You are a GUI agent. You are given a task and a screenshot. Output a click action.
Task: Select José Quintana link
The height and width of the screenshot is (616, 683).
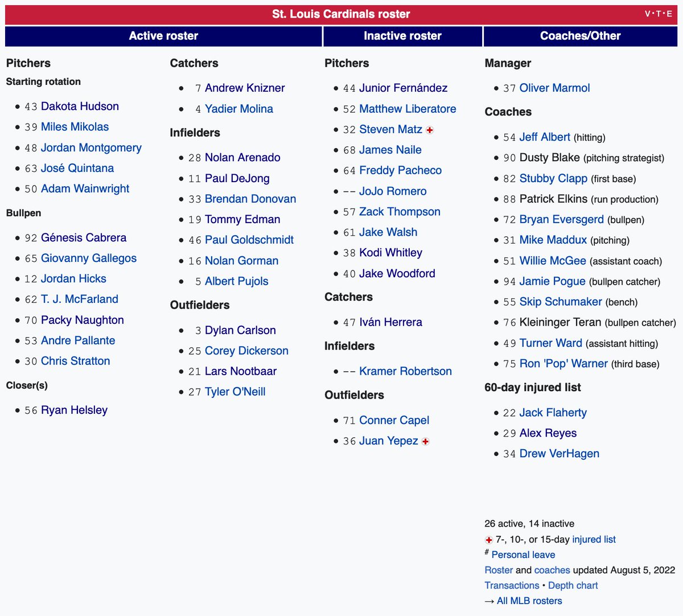tap(77, 169)
